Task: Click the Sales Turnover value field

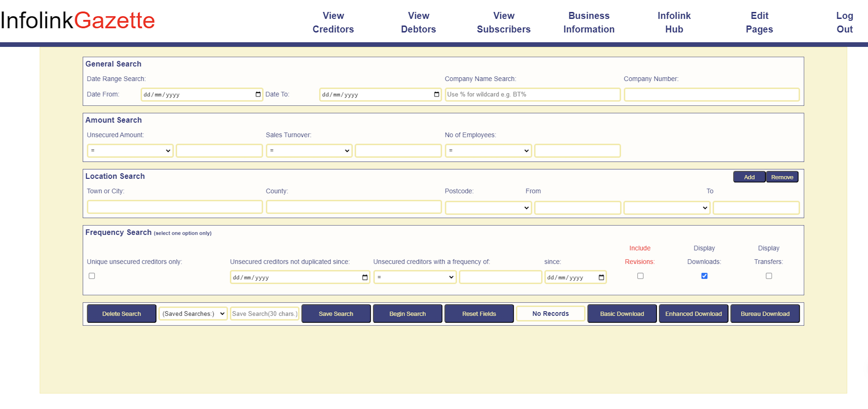Action: [x=398, y=151]
